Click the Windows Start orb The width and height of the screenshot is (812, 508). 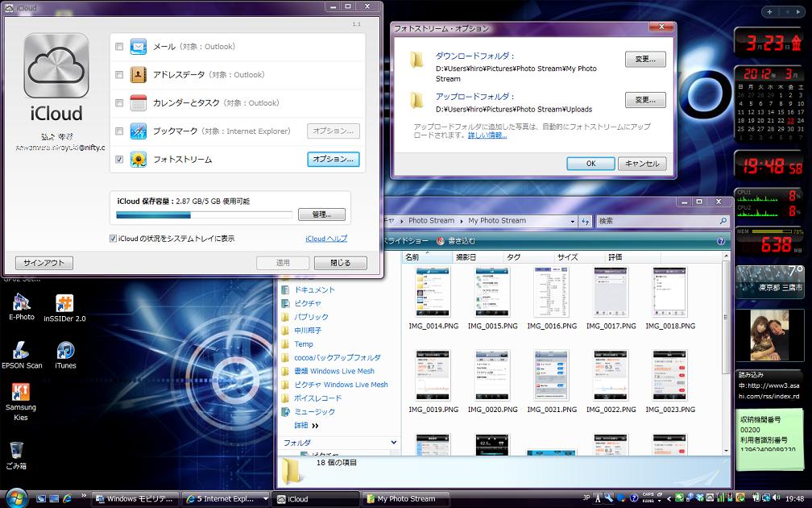(16, 498)
